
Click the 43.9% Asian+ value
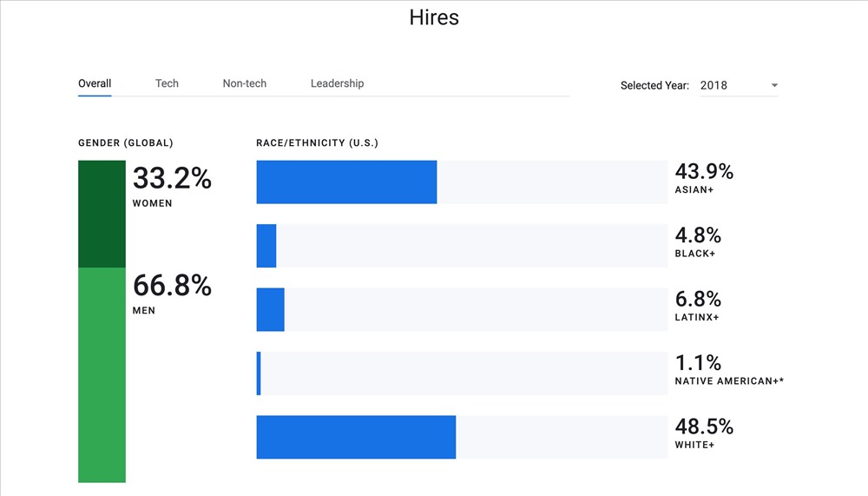[704, 171]
